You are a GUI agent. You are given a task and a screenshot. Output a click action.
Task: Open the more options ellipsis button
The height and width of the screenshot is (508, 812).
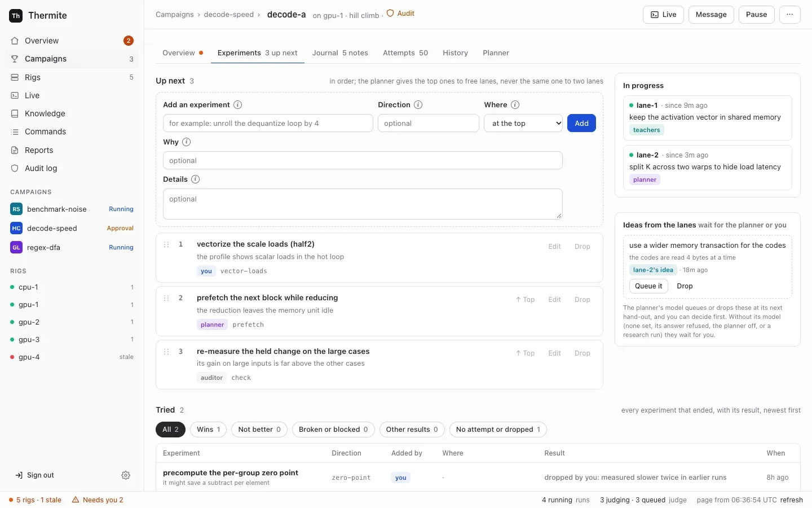click(789, 15)
